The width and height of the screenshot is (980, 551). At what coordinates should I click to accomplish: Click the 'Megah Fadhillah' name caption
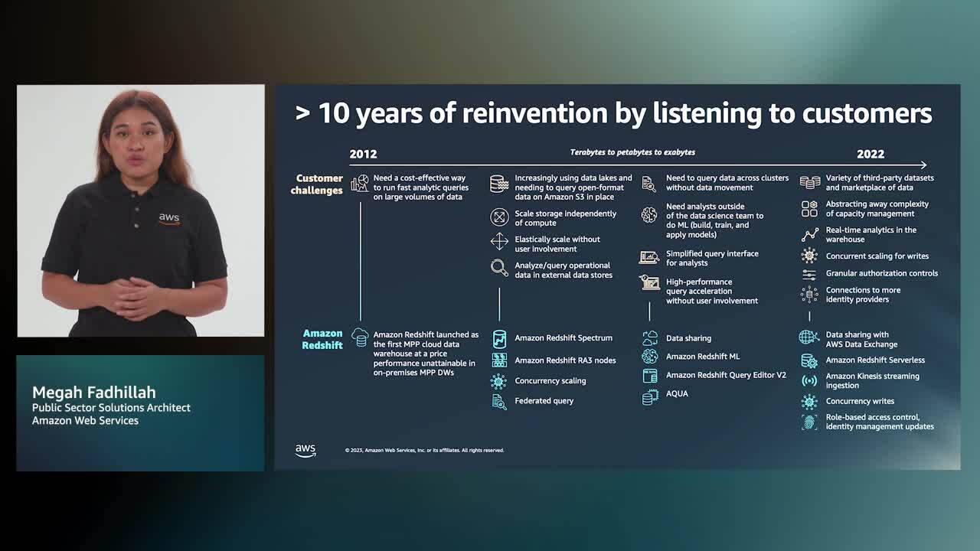93,393
